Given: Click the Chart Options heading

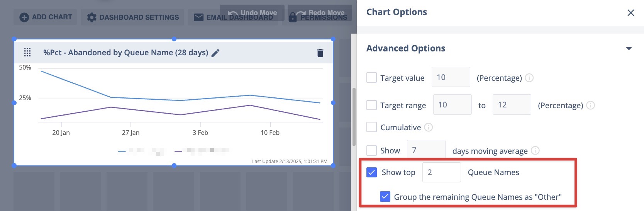Looking at the screenshot, I should (397, 12).
